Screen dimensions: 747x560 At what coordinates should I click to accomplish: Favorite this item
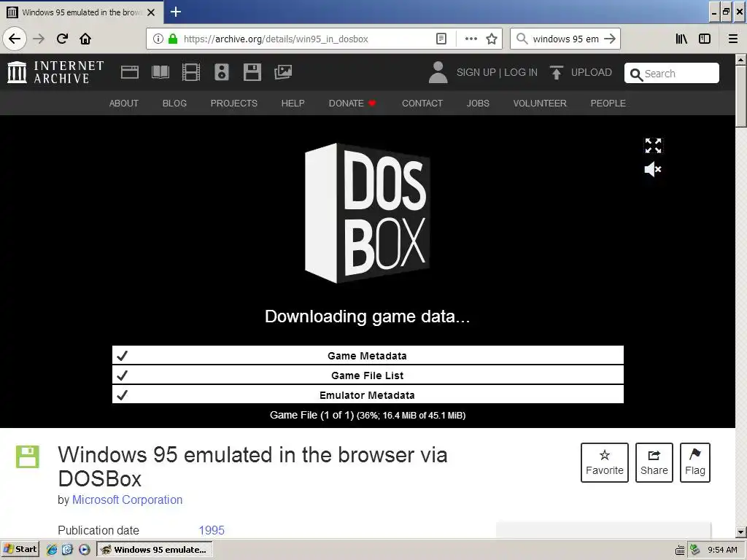(x=605, y=462)
